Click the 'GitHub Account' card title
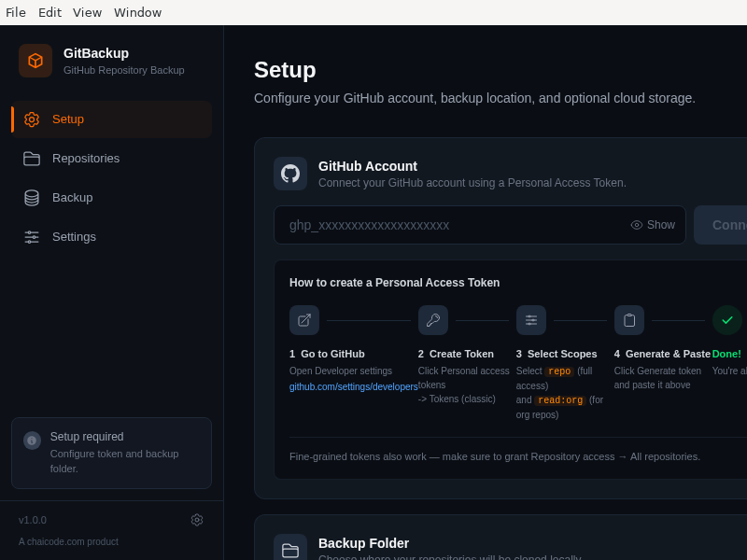Viewport: 747px width, 560px height. click(368, 166)
